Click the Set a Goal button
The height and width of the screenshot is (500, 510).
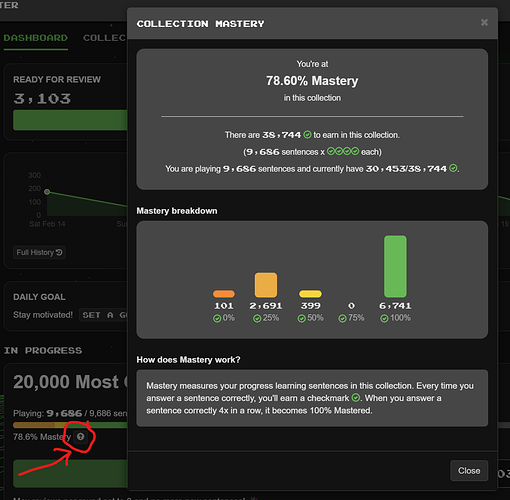(x=103, y=315)
